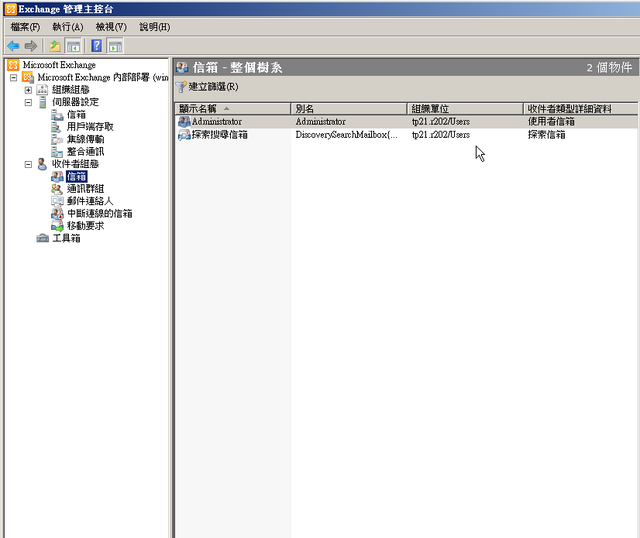Click the 移動要求 icon
Viewport: 640px width, 538px height.
click(57, 226)
